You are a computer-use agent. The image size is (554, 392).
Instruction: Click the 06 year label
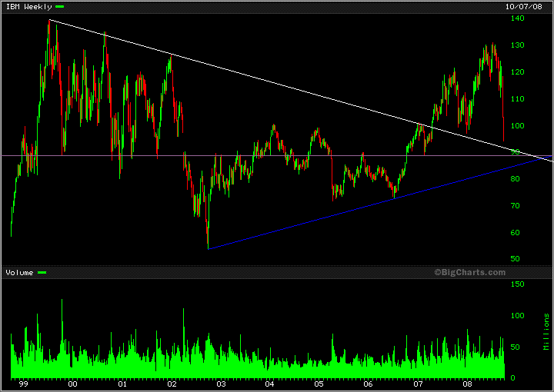[369, 384]
